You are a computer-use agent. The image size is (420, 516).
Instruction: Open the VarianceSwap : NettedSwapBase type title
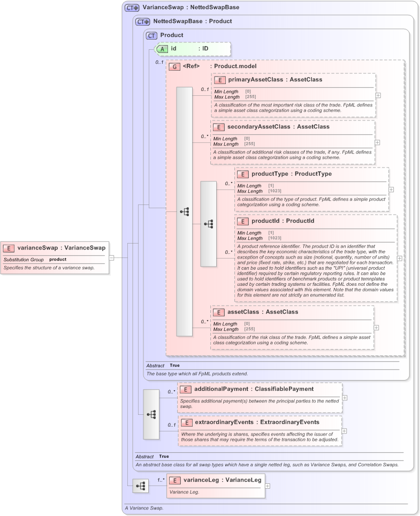point(191,7)
